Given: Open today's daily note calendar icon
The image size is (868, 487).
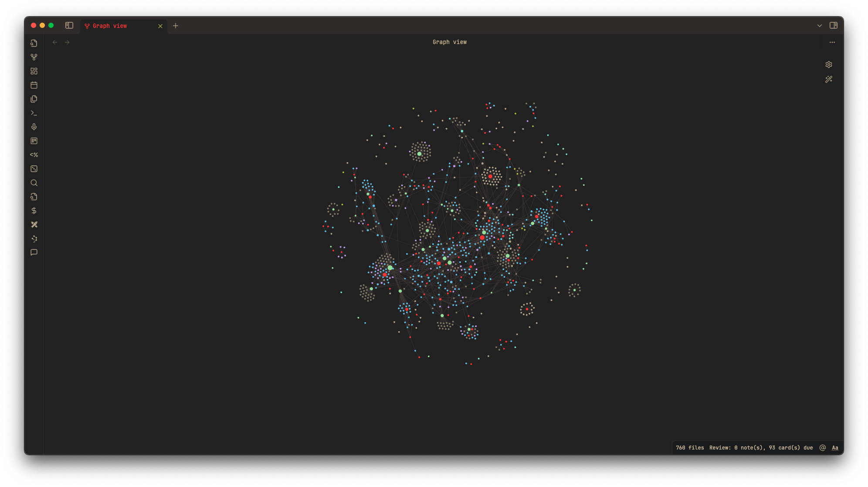Looking at the screenshot, I should (34, 85).
